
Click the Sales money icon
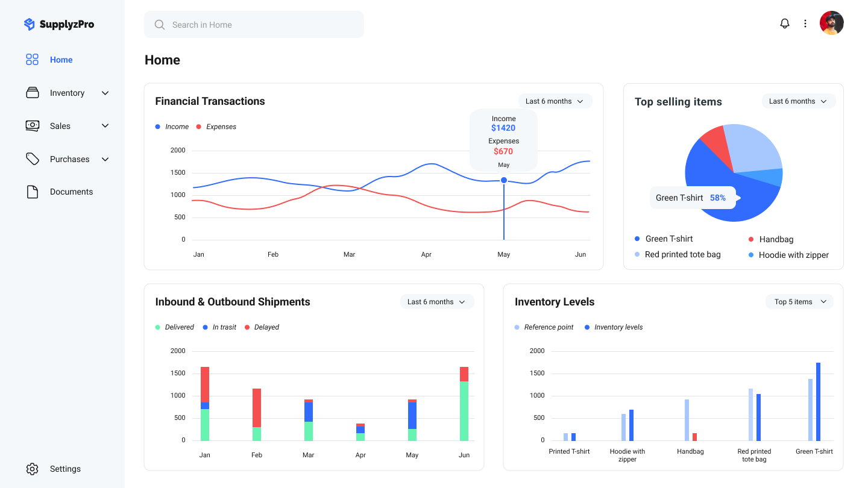pos(32,126)
